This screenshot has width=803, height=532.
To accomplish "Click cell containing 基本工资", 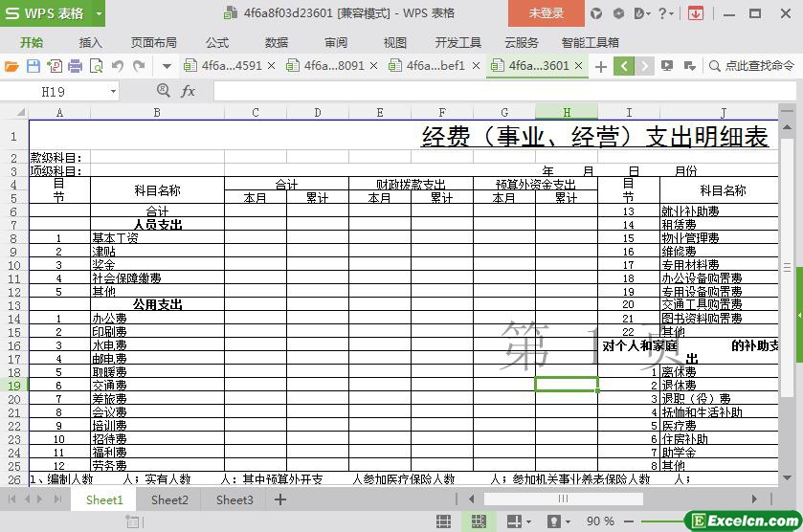I will coord(157,237).
